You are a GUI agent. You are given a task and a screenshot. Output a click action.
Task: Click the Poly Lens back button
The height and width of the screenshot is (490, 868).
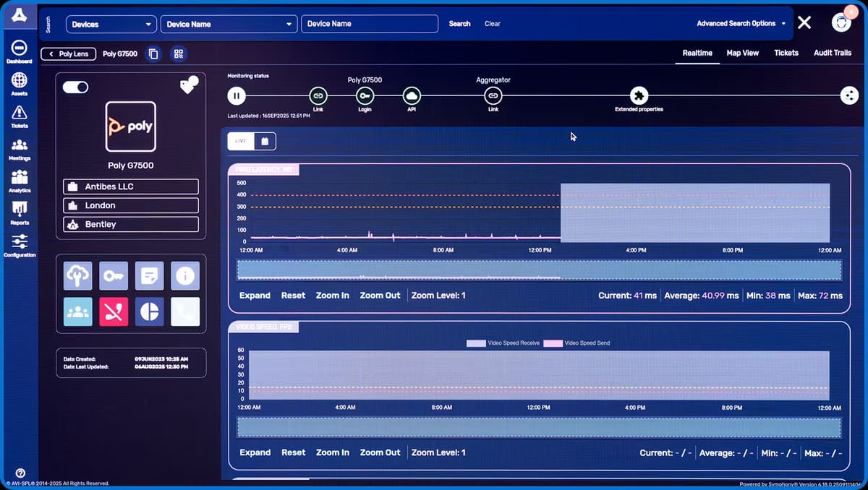click(69, 53)
